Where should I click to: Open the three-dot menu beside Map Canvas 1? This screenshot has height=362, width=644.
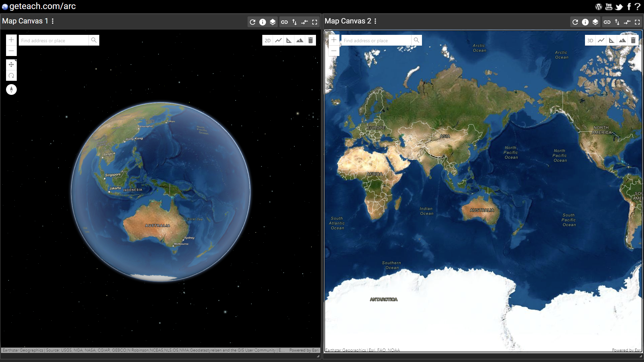(x=52, y=21)
